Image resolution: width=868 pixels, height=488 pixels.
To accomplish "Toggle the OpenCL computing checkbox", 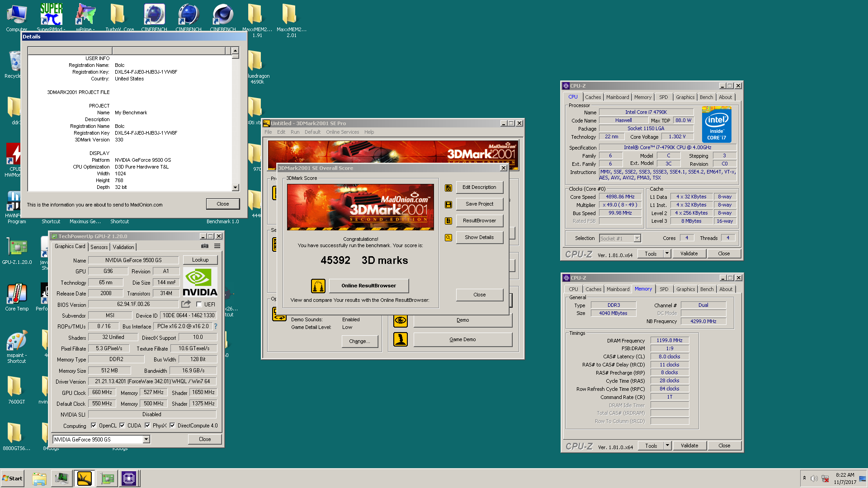I will pyautogui.click(x=94, y=426).
